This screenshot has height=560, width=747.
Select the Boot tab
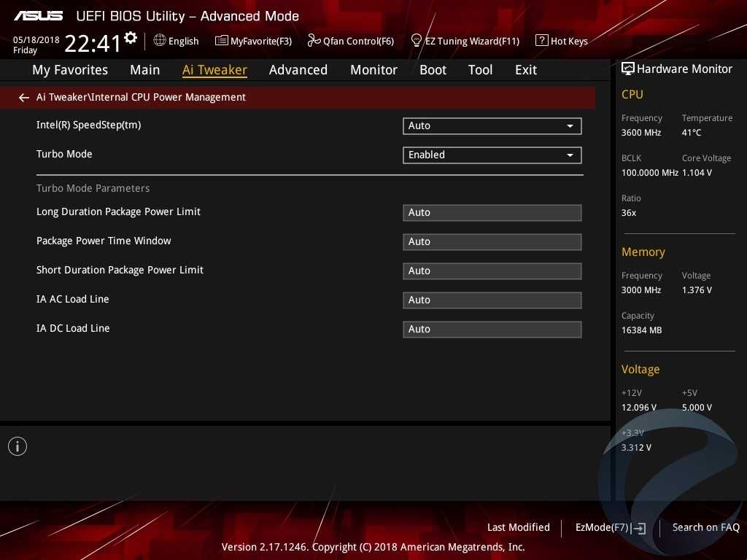coord(433,70)
